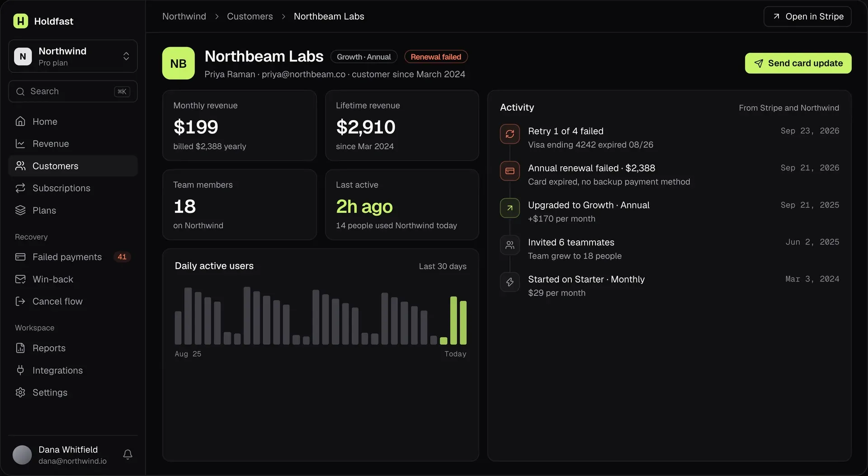The image size is (868, 476).
Task: Click the Team members 18 value
Action: pos(184,207)
